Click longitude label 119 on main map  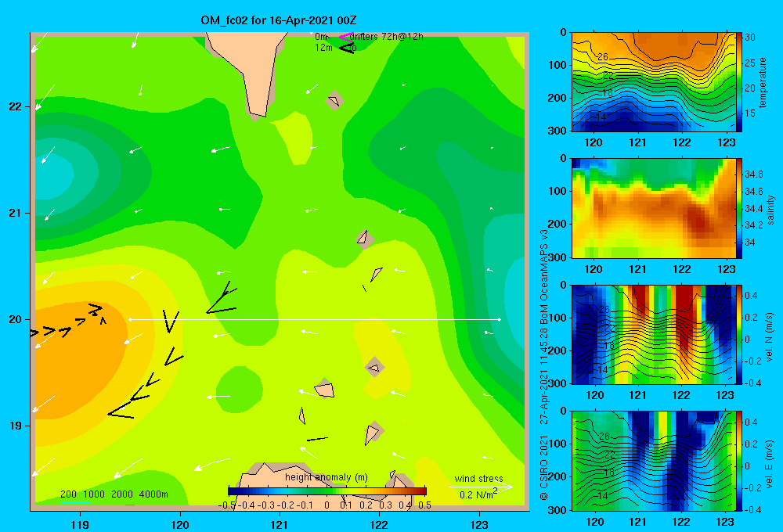(81, 524)
